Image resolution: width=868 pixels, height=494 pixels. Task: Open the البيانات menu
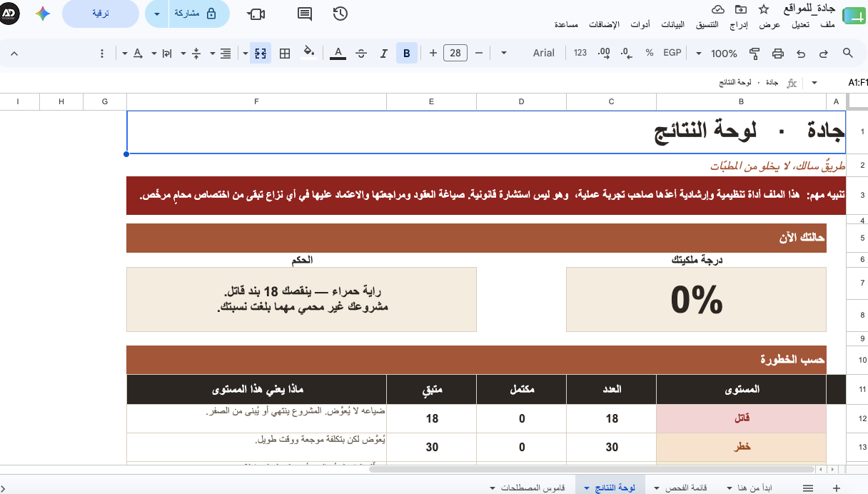coord(672,25)
